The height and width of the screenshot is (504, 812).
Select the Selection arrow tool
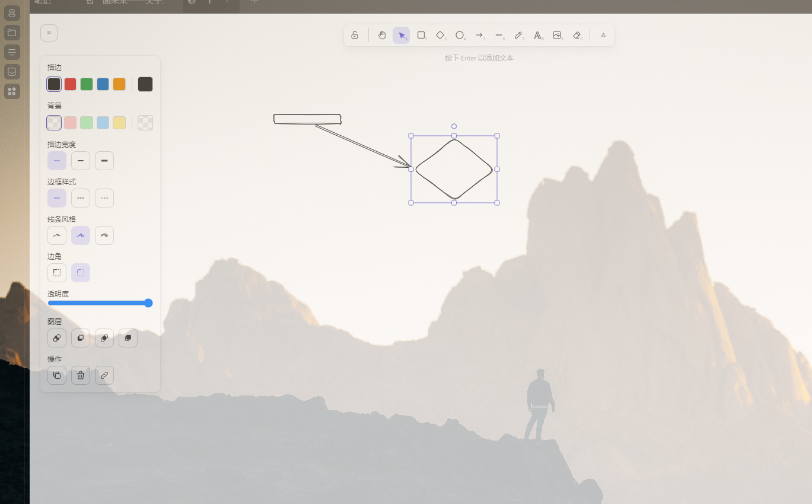402,36
